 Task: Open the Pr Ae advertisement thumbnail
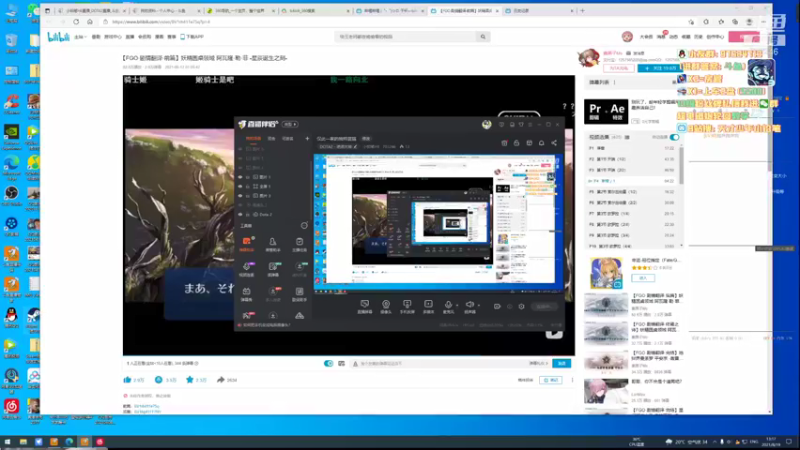click(x=606, y=111)
